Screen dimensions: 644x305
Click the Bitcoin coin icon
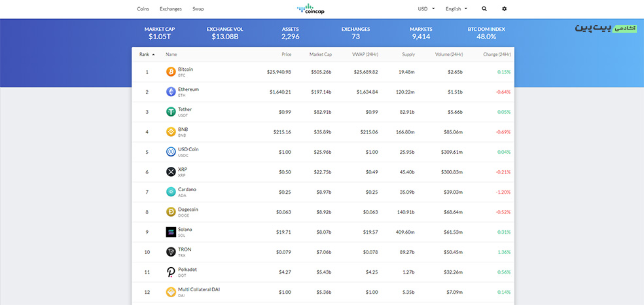coord(171,72)
